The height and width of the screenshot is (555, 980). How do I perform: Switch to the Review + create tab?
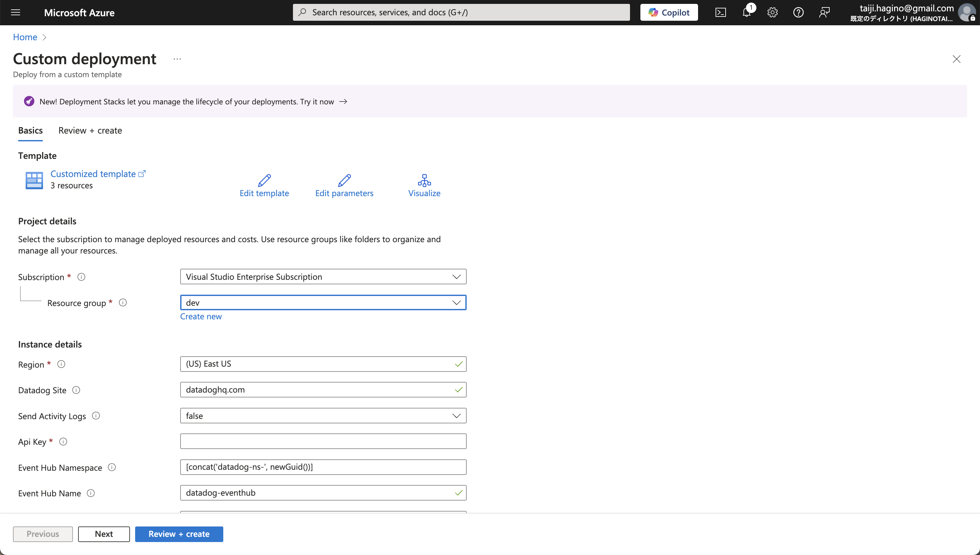[x=90, y=130]
